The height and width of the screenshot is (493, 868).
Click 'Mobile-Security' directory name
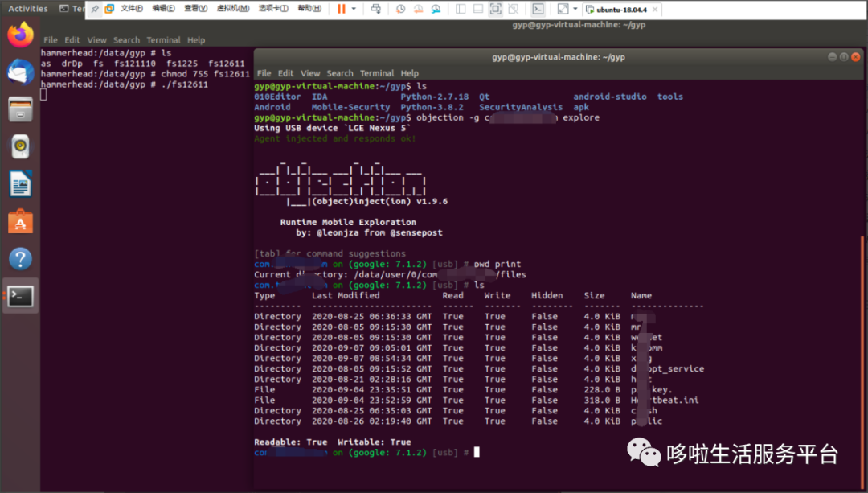350,107
